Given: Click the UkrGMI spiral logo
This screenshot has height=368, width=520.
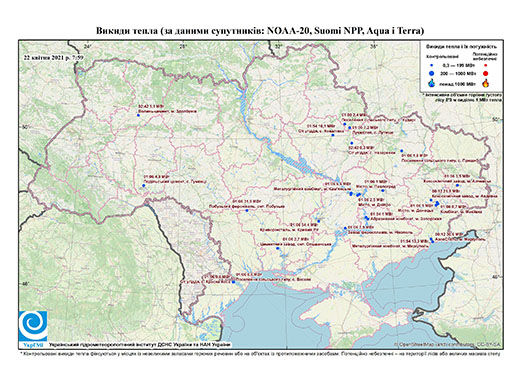Looking at the screenshot, I should 33,326.
